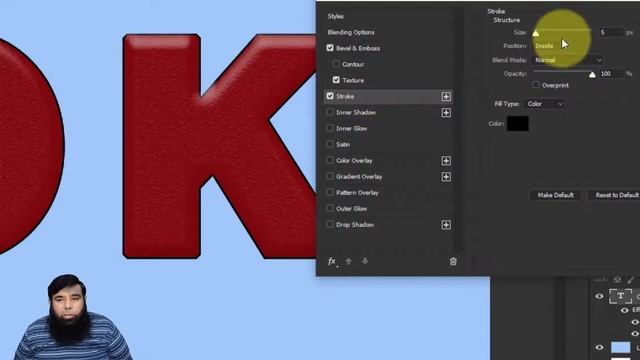Select the text layer T thumbnail
The height and width of the screenshot is (360, 640).
pyautogui.click(x=620, y=296)
